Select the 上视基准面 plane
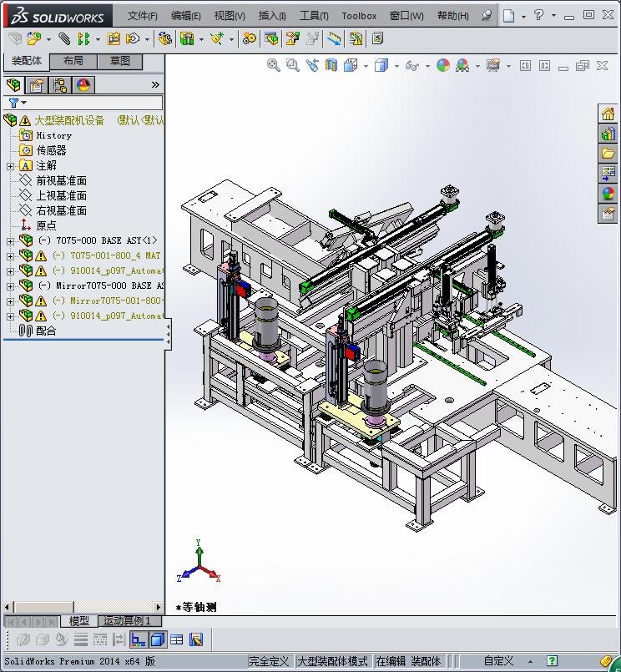This screenshot has width=621, height=672. [x=61, y=196]
